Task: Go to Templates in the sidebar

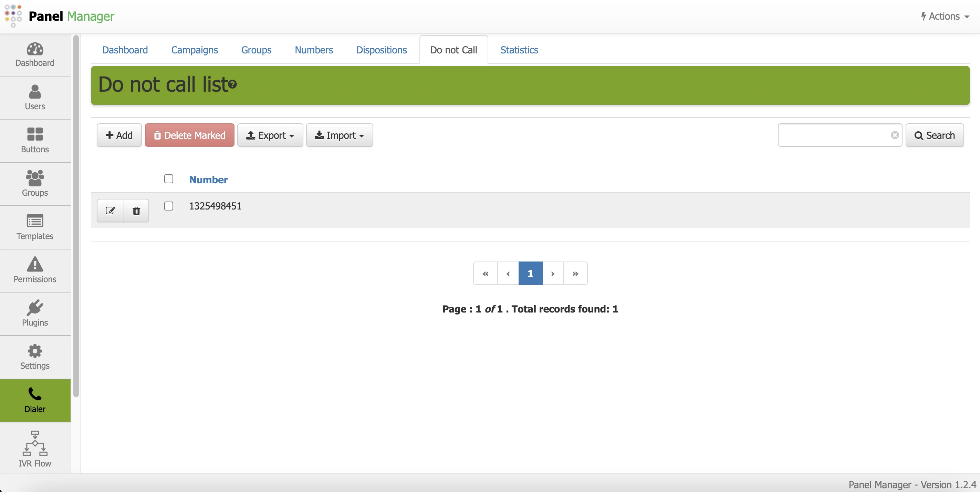Action: pos(35,227)
